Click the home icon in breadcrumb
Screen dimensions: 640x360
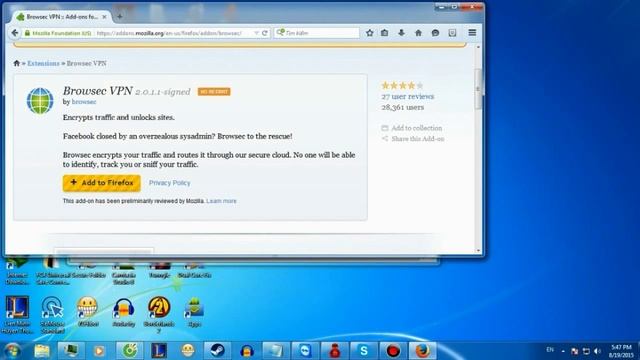point(17,63)
